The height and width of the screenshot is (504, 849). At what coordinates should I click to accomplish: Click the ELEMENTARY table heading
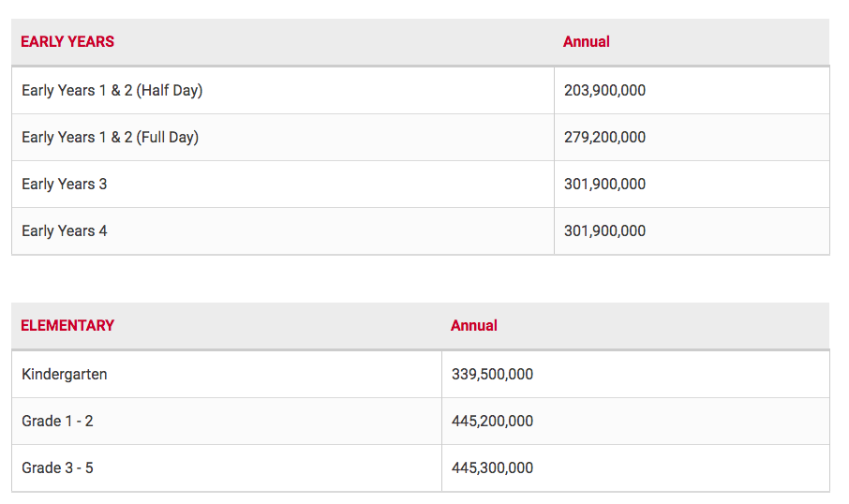coord(67,326)
